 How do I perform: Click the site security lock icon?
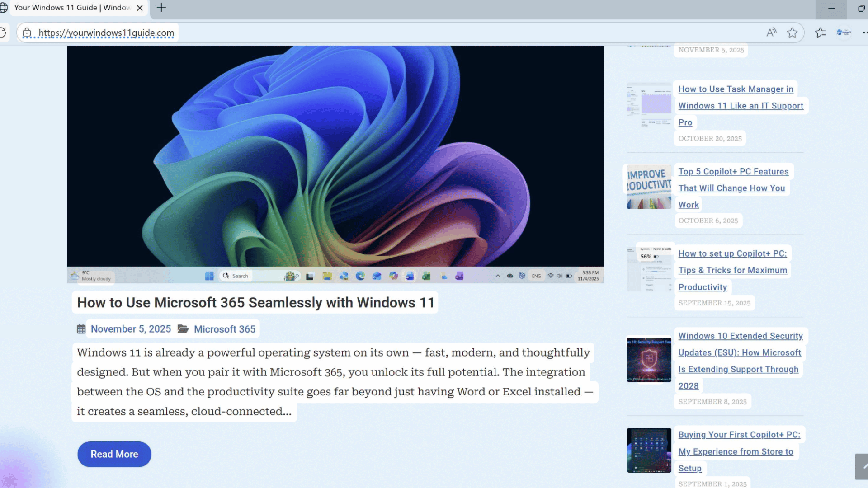click(x=27, y=33)
